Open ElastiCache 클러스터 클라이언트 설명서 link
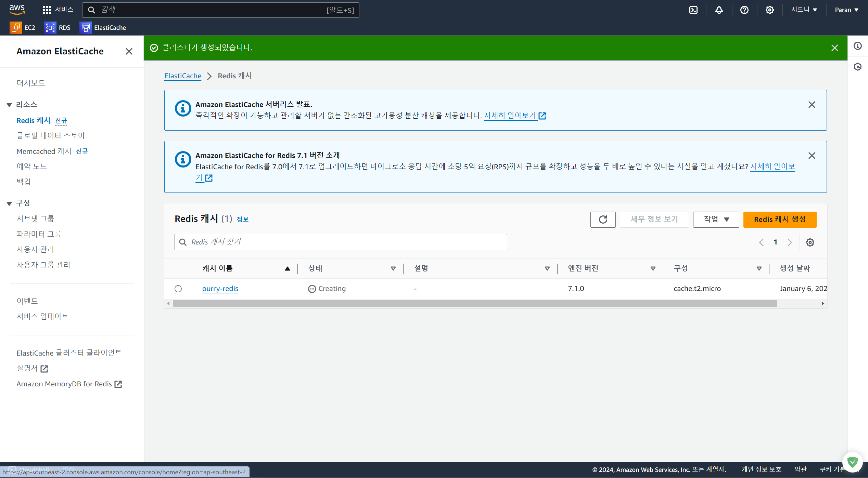868x478 pixels. (69, 361)
